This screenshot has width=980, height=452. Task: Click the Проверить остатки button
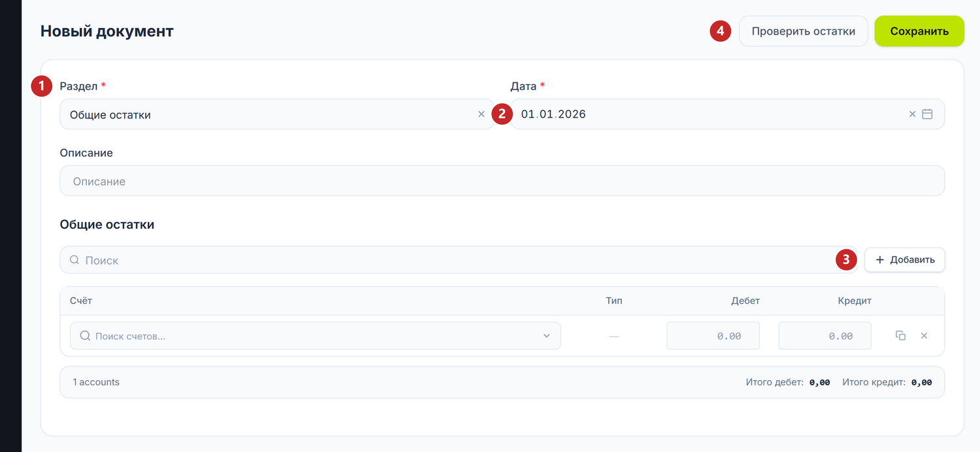coord(804,31)
